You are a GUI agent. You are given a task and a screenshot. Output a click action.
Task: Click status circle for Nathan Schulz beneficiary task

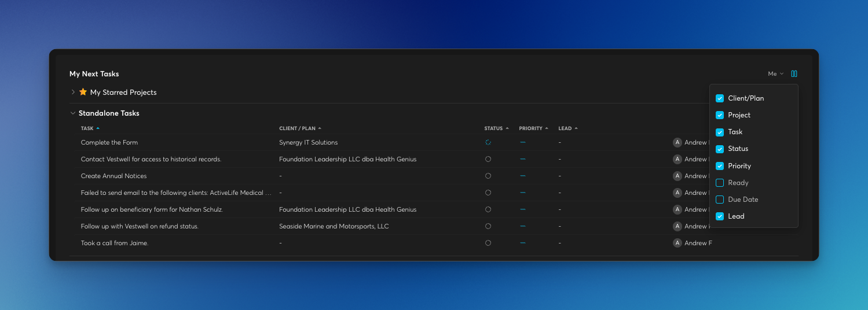click(x=488, y=209)
